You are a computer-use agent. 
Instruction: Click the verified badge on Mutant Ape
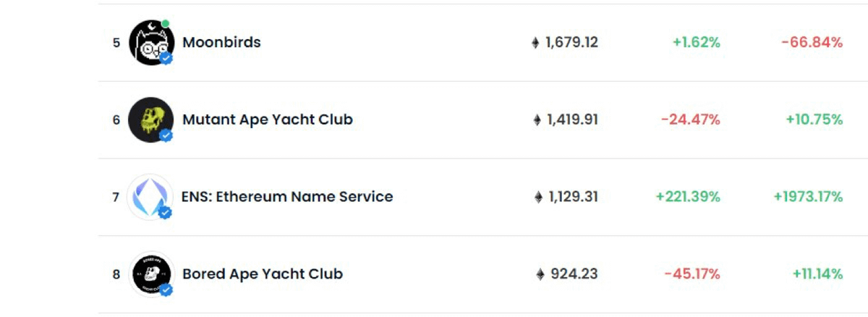(x=166, y=135)
